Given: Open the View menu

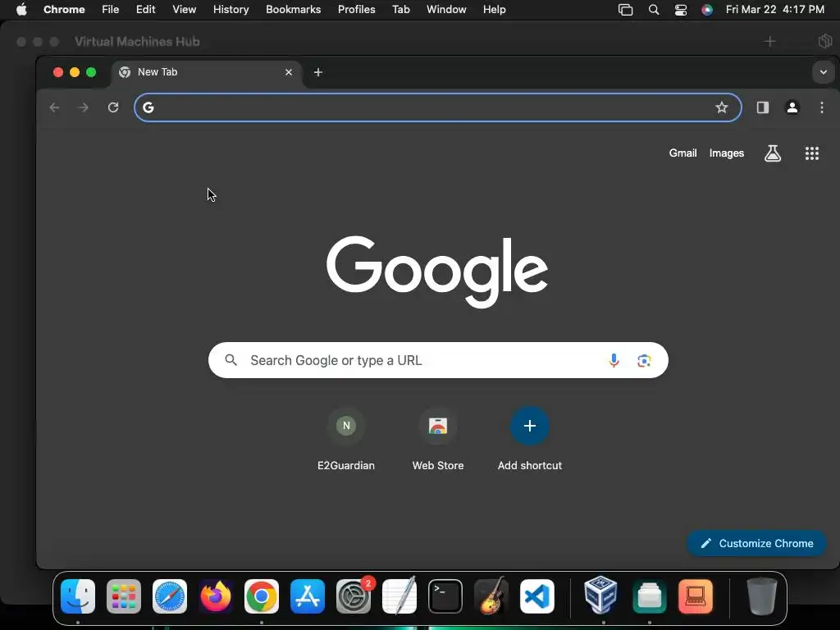Looking at the screenshot, I should (184, 10).
